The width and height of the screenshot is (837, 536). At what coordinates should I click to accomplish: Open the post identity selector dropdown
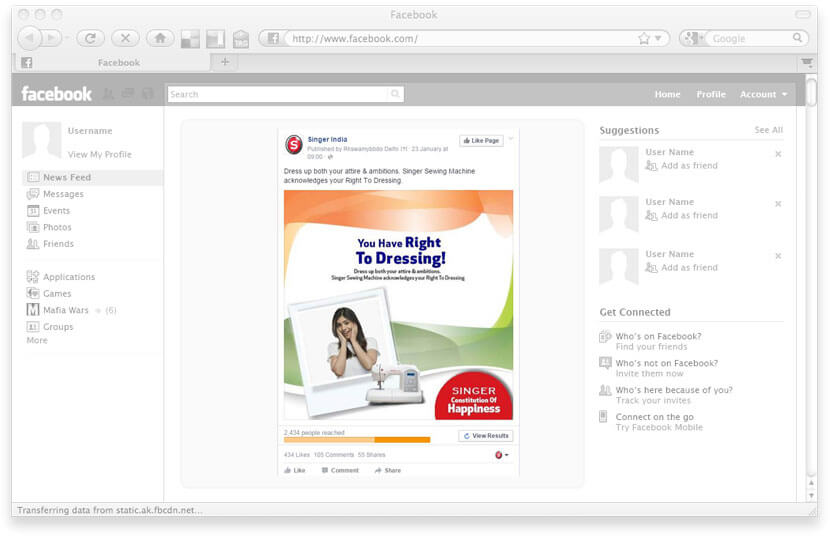pos(501,455)
